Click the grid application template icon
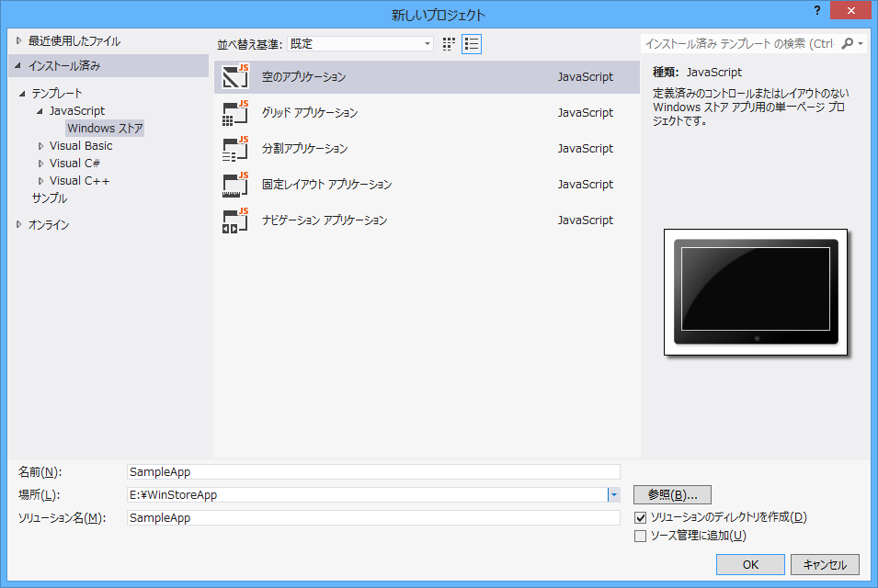The width and height of the screenshot is (878, 588). click(235, 112)
